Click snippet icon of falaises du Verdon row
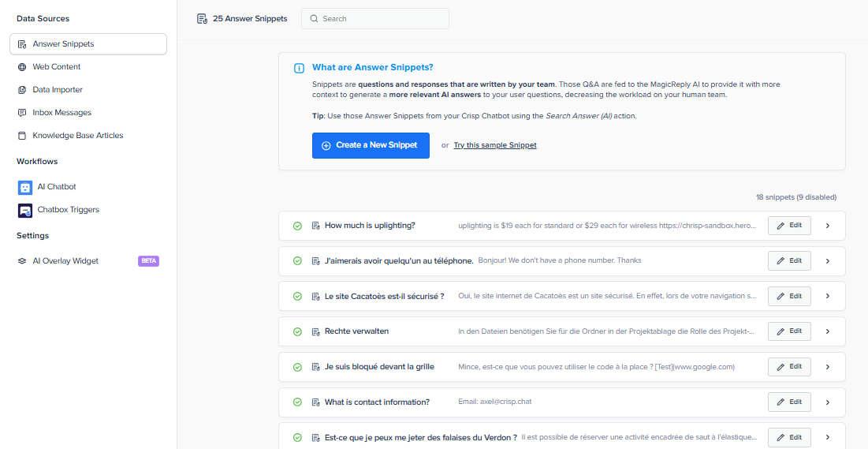The image size is (868, 449). pyautogui.click(x=315, y=437)
